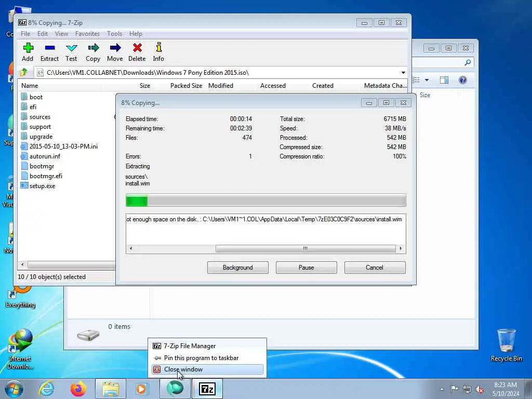This screenshot has width=532, height=399.
Task: Open Windows Media Player from the taskbar
Action: (142, 389)
